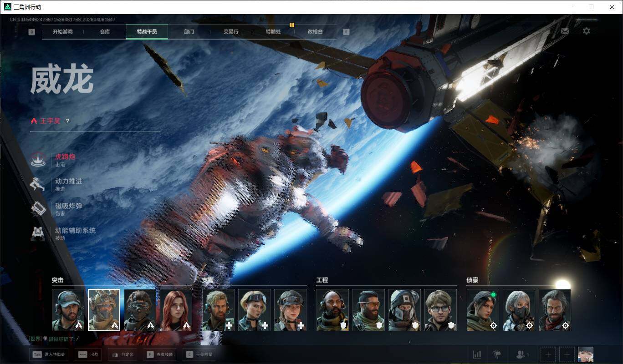623x364 pixels.
Task: Choose the dark-haired 侦察 operator with green dot
Action: coord(483,310)
